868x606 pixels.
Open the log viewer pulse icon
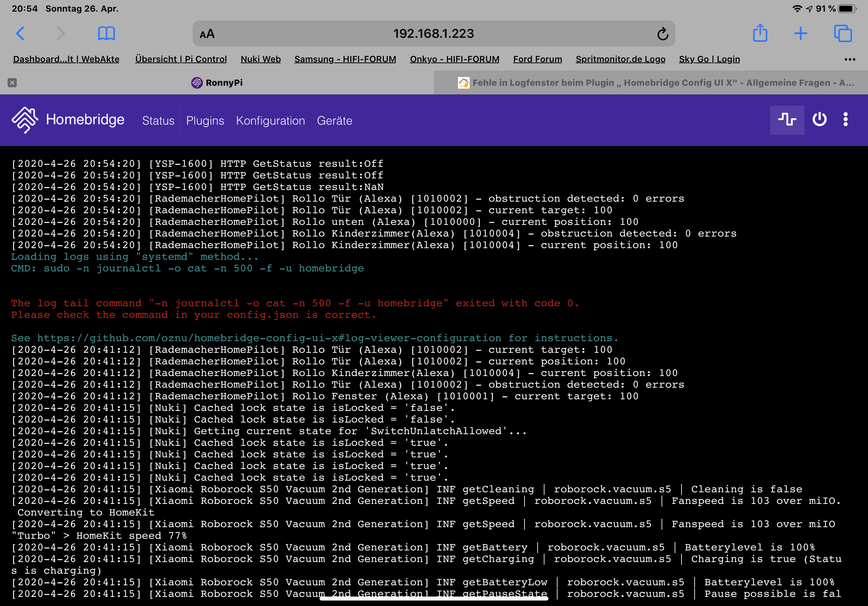click(787, 120)
